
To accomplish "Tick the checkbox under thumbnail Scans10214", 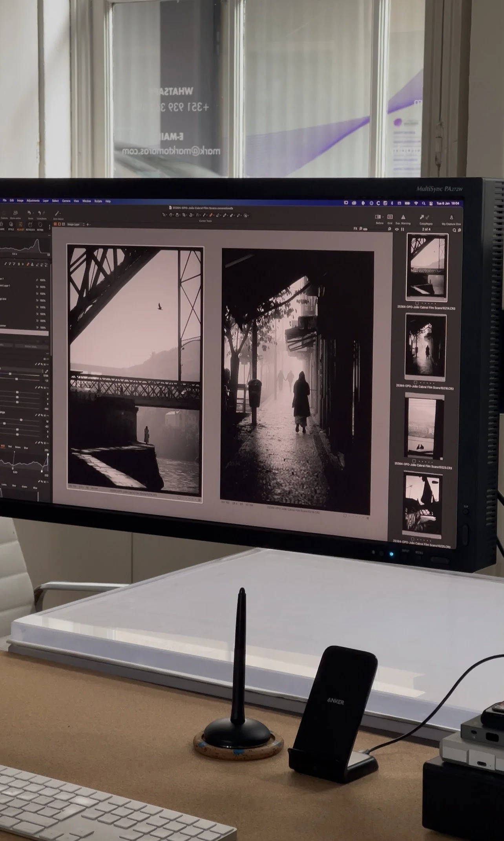I will pos(417,303).
